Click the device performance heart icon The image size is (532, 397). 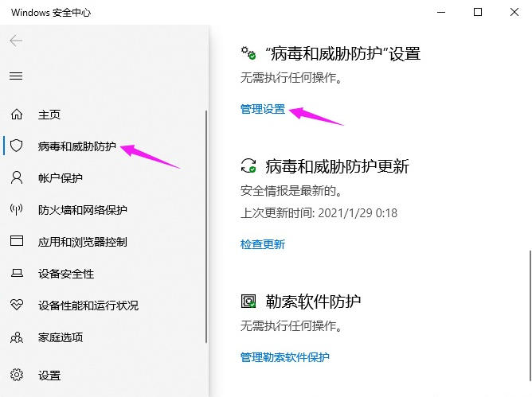click(16, 306)
